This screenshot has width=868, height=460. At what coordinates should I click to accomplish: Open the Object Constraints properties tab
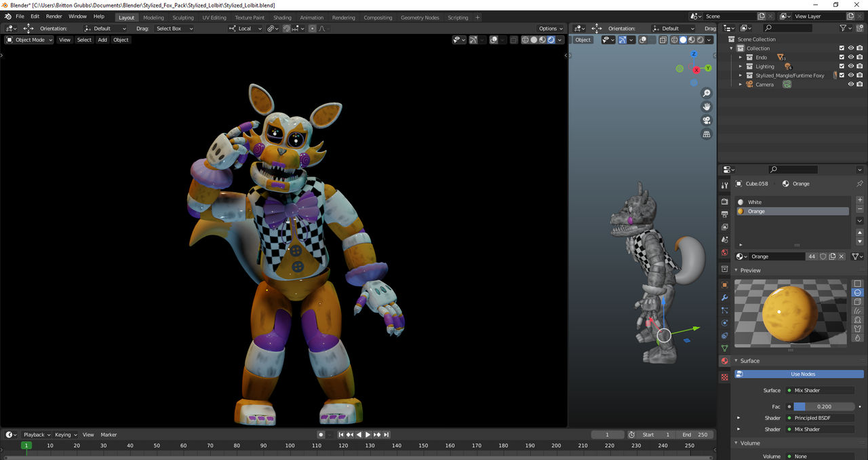pos(724,336)
